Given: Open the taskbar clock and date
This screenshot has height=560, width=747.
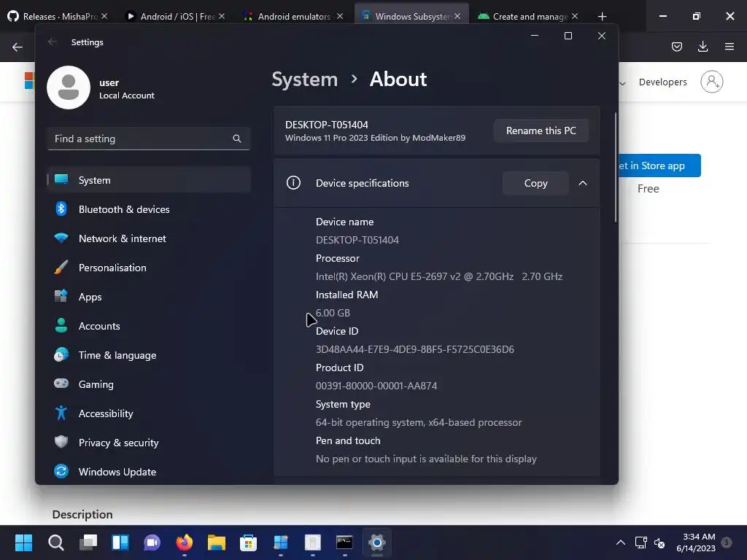Looking at the screenshot, I should click(696, 542).
